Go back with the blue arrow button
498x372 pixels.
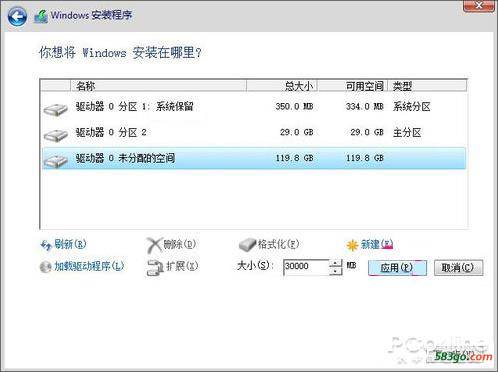click(17, 16)
